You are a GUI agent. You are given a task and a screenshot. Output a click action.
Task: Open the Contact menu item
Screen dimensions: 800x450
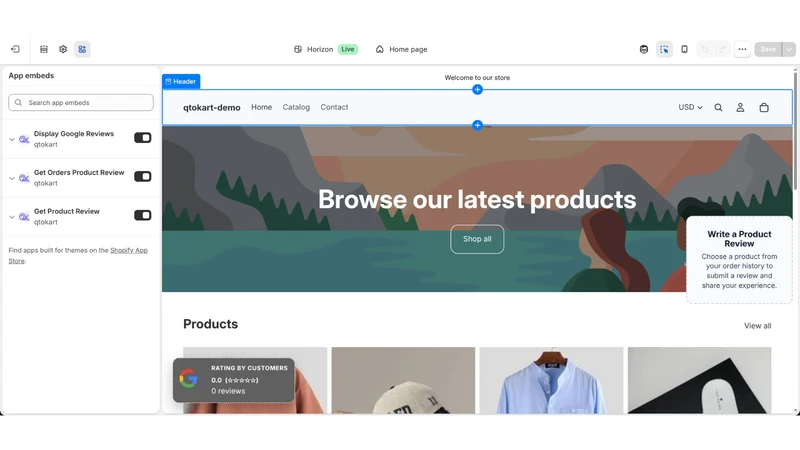click(x=334, y=107)
